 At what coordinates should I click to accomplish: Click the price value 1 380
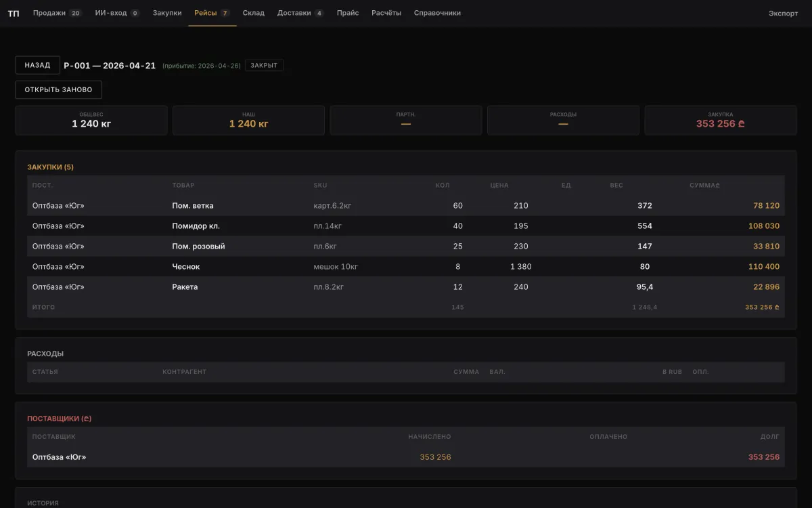[520, 267]
